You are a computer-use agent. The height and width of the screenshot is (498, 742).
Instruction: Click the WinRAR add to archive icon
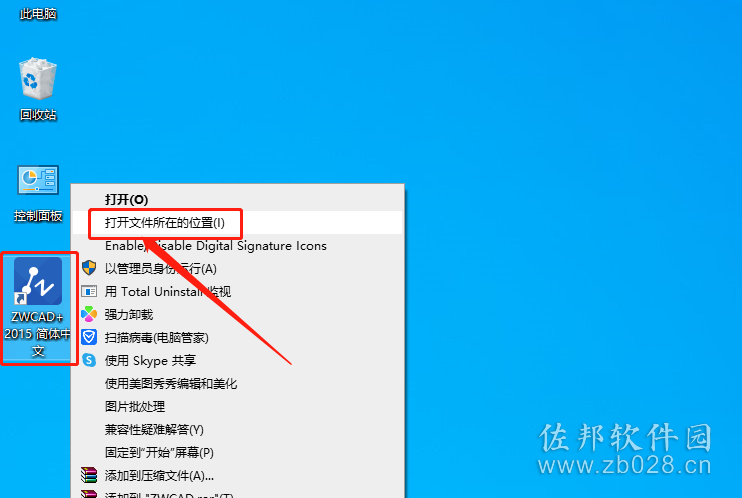(89, 475)
